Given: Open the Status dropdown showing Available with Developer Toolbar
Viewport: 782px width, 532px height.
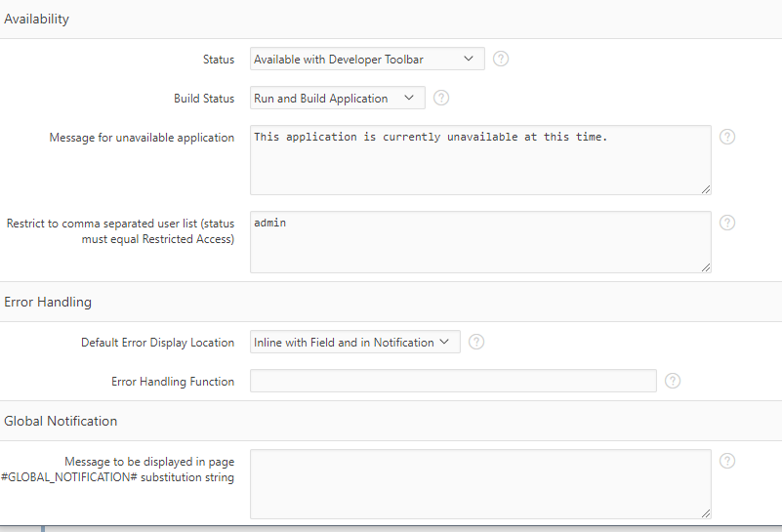Looking at the screenshot, I should click(367, 59).
